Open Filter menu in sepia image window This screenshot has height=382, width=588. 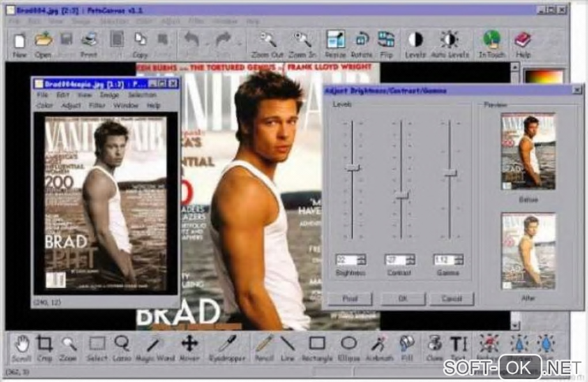97,105
